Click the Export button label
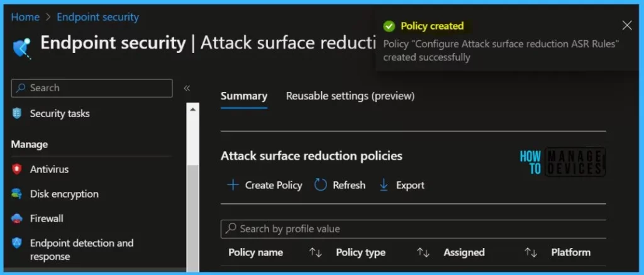644x275 pixels. click(x=410, y=185)
